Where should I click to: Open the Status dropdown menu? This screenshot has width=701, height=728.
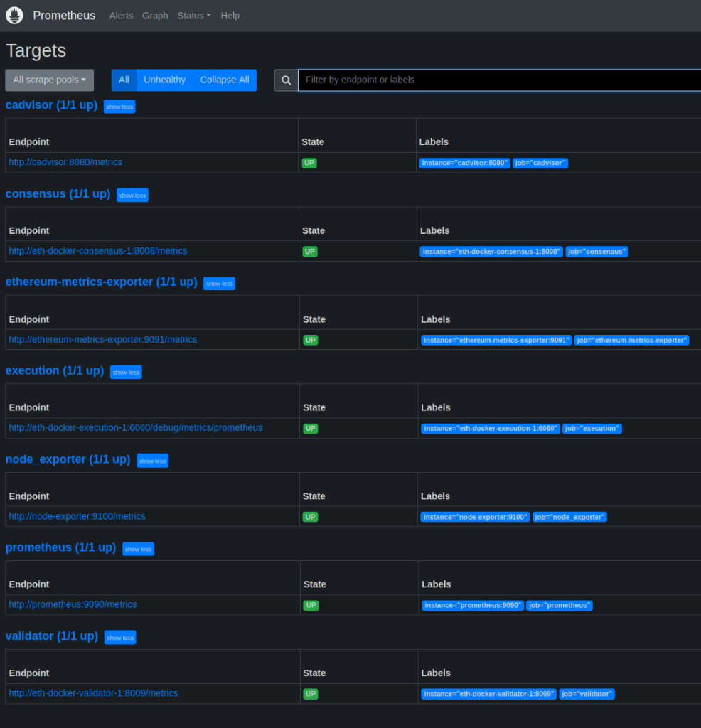point(193,16)
